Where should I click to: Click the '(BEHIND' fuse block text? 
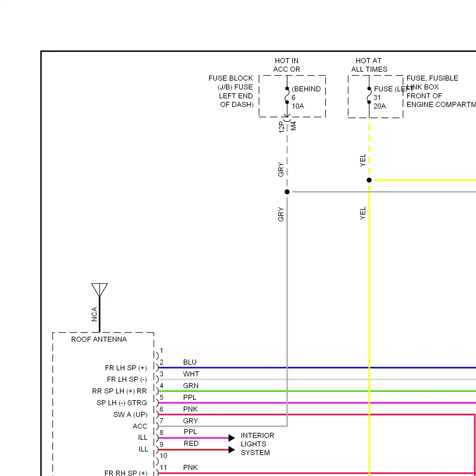tap(306, 89)
